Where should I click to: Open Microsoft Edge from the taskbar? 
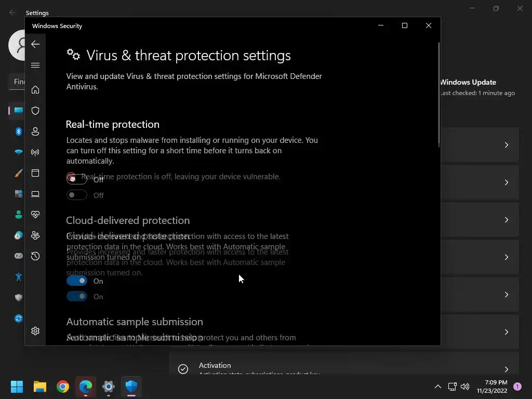[x=86, y=387]
